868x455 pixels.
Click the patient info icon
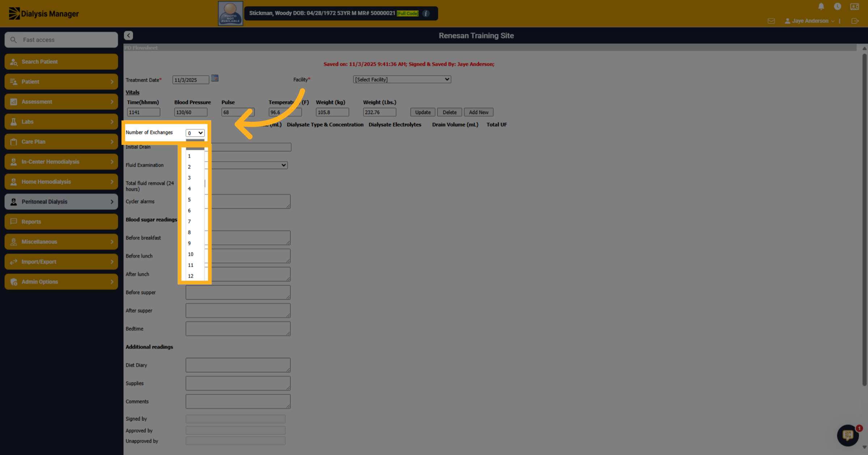point(426,13)
